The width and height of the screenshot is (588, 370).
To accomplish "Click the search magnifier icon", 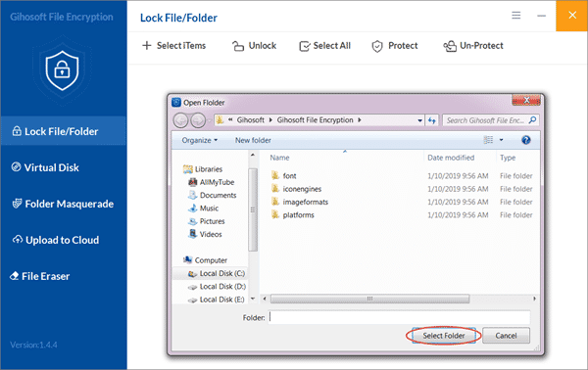I will (532, 120).
